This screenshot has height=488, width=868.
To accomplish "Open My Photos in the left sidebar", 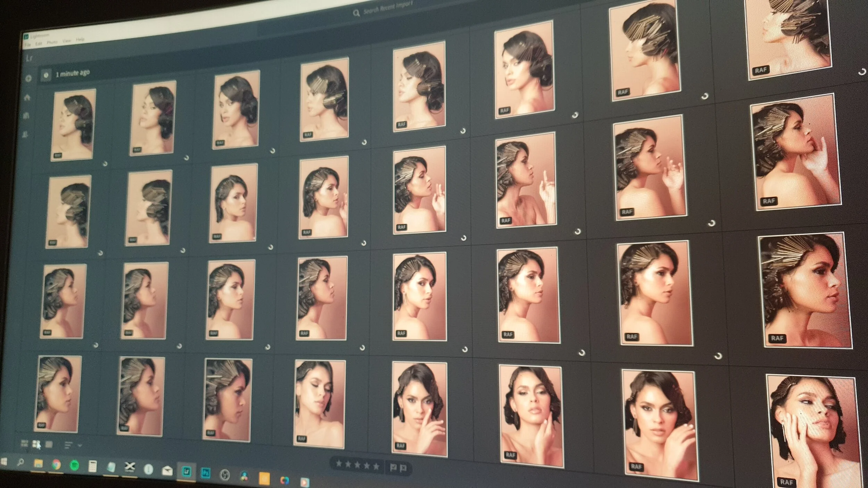I will (26, 115).
